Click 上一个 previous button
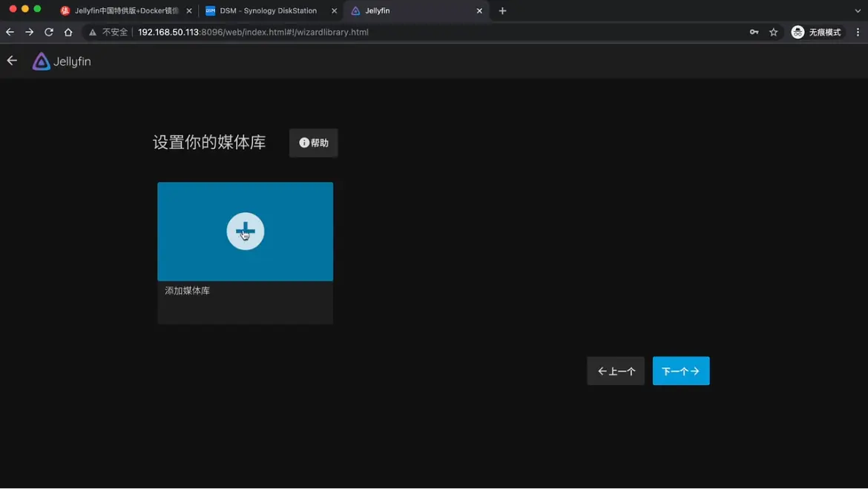The height and width of the screenshot is (489, 868). (616, 371)
